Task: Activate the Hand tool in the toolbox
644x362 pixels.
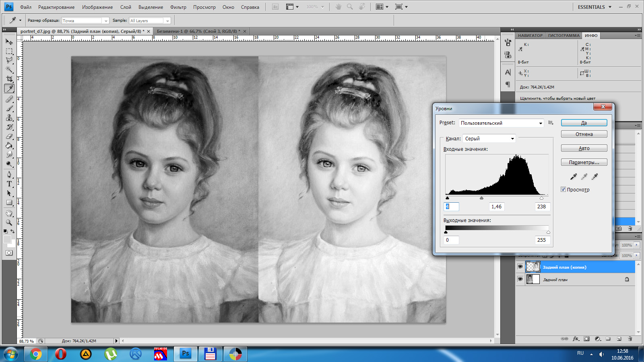Action: click(9, 213)
